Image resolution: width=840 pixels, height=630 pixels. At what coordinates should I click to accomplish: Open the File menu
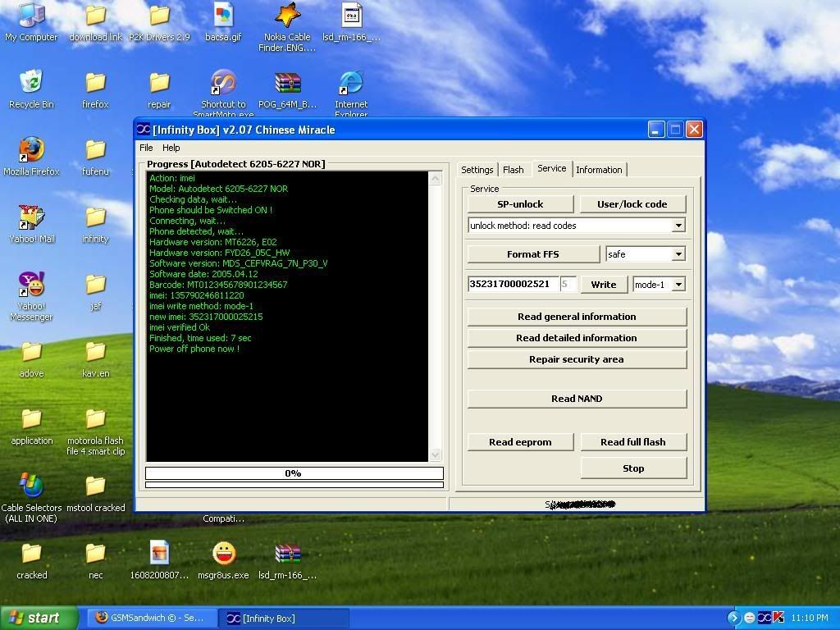tap(146, 148)
